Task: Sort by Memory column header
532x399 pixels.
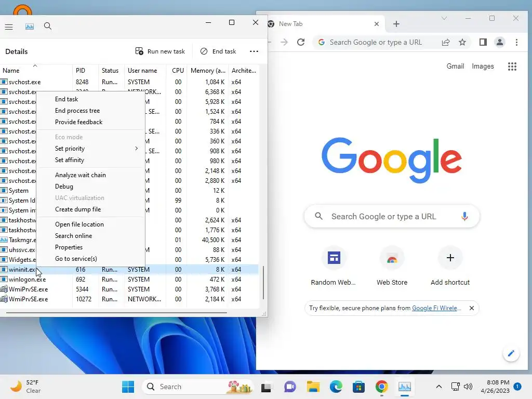Action: coord(207,70)
